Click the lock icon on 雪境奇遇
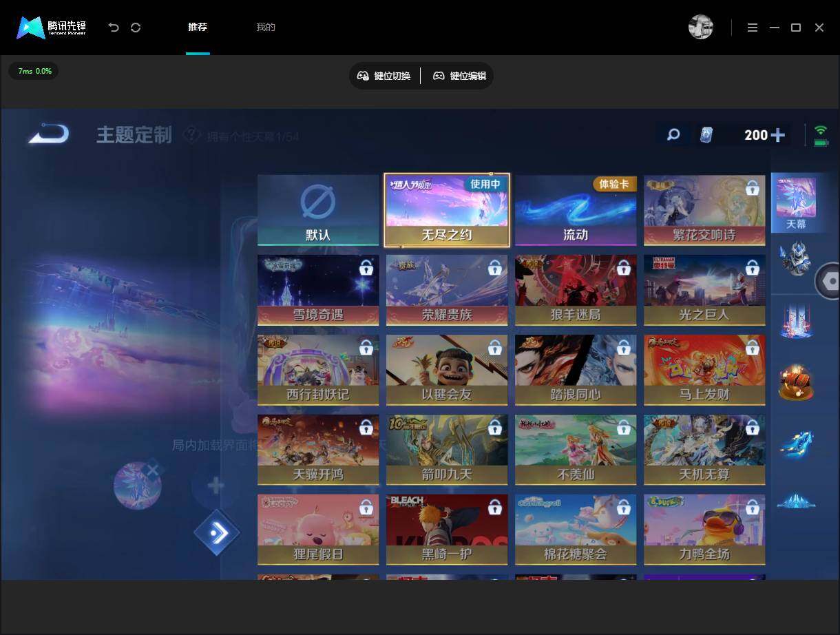840x635 pixels. click(366, 267)
